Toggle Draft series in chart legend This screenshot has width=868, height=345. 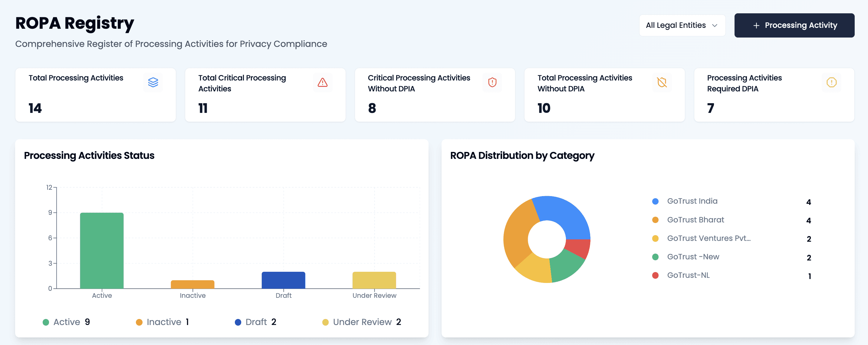[x=256, y=322]
